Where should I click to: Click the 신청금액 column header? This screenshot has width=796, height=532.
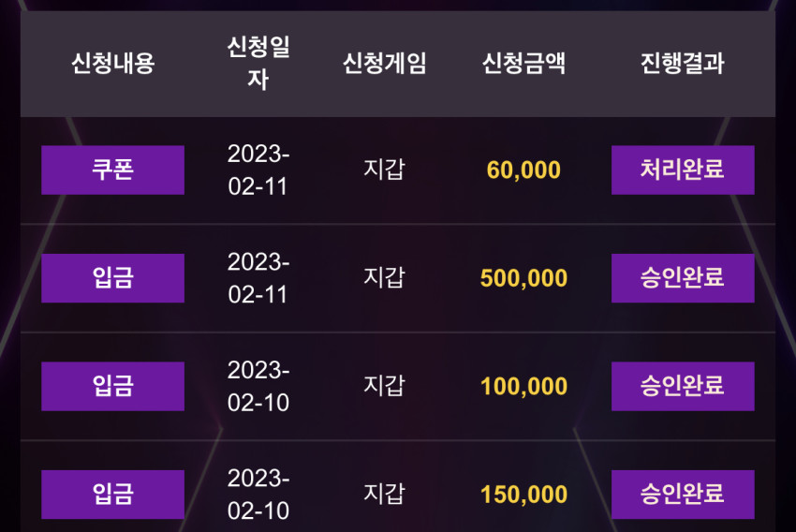(x=523, y=64)
